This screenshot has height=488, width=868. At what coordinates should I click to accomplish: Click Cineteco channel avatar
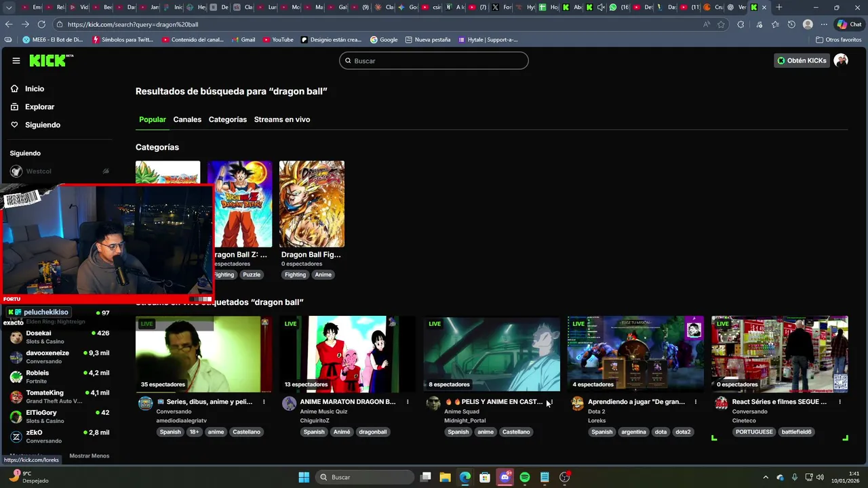[722, 404]
